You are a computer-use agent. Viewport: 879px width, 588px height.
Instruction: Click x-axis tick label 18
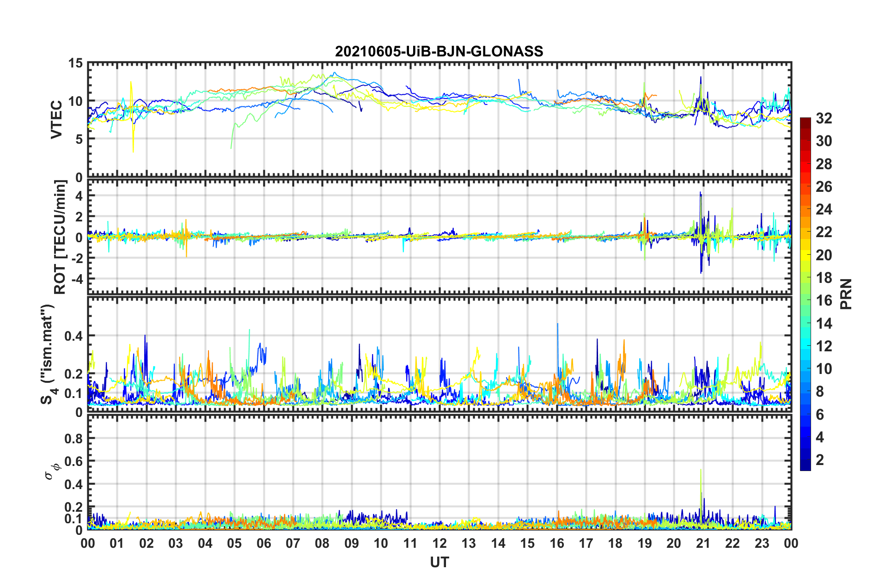pos(615,543)
